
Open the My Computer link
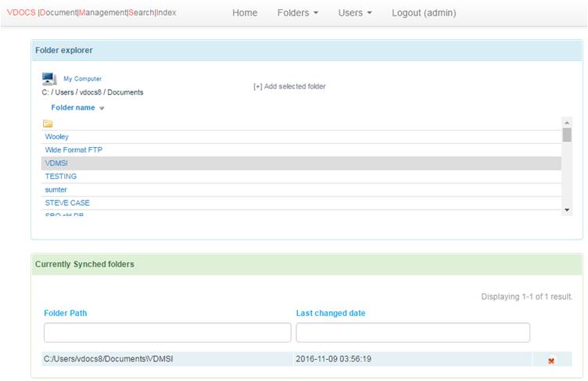pos(82,79)
